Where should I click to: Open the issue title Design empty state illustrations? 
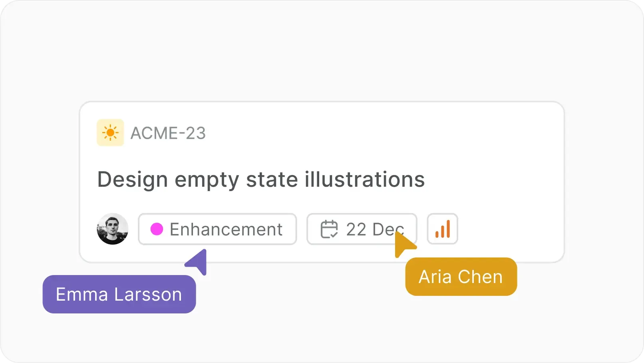tap(261, 179)
